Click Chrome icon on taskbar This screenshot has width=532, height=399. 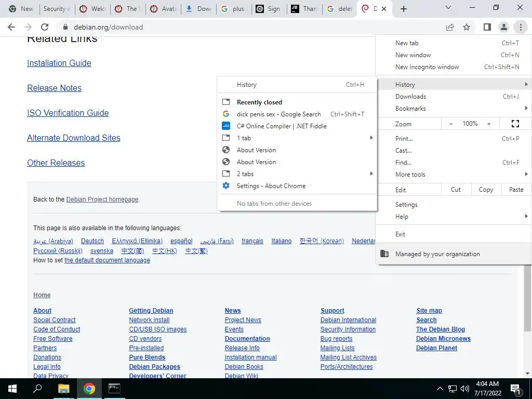tap(89, 389)
